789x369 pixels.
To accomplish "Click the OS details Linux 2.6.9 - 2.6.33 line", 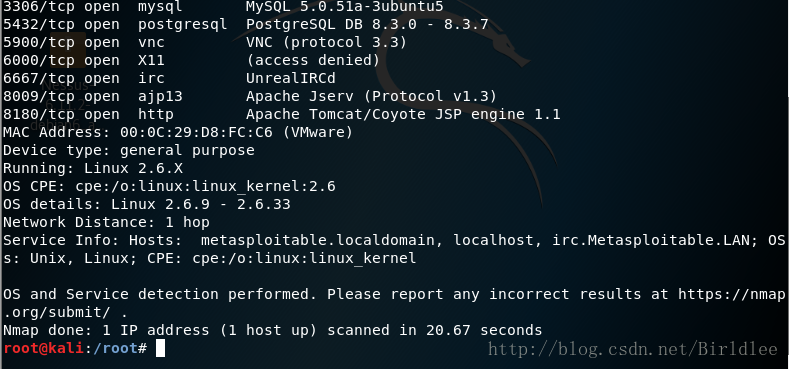I will (x=146, y=204).
